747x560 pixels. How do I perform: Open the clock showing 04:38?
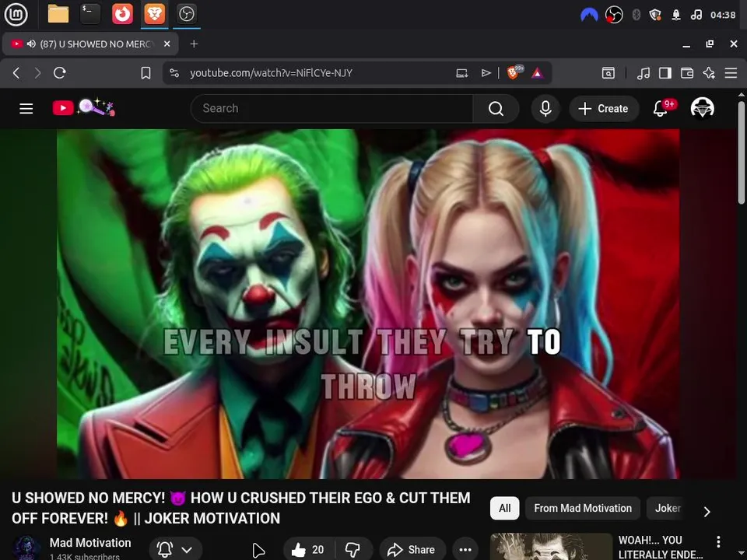[723, 15]
